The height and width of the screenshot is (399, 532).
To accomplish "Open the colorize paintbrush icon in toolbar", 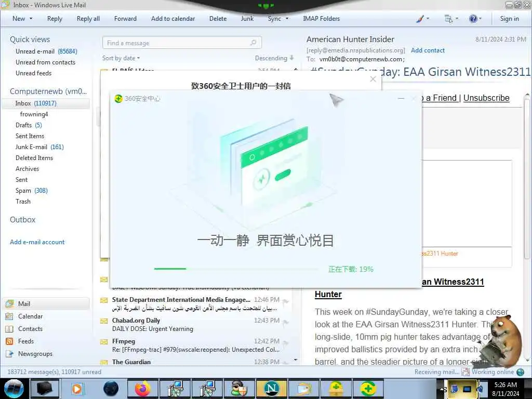I will click(420, 19).
